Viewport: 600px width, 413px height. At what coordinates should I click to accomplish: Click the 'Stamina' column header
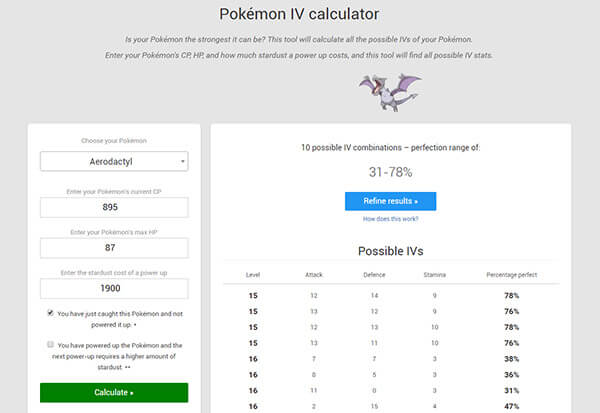(x=435, y=275)
